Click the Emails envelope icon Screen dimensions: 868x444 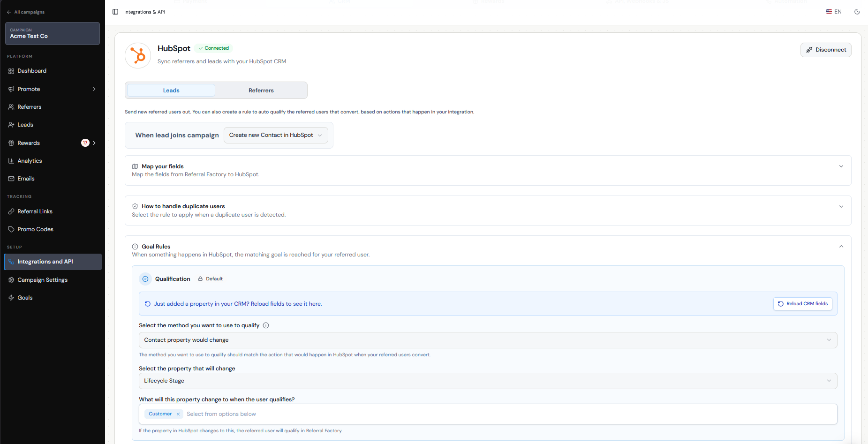pos(11,179)
